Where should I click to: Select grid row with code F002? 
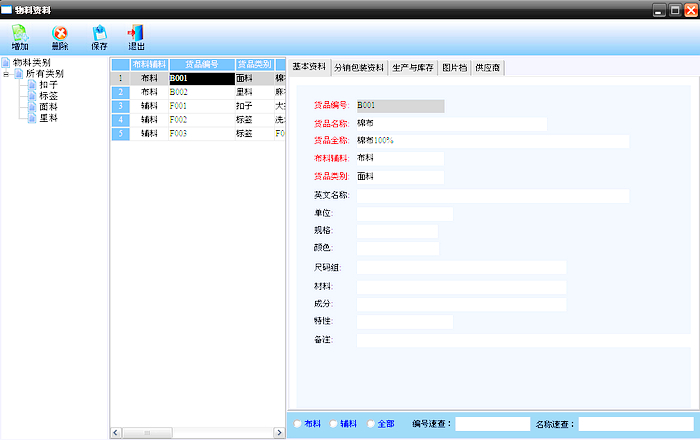pos(200,119)
